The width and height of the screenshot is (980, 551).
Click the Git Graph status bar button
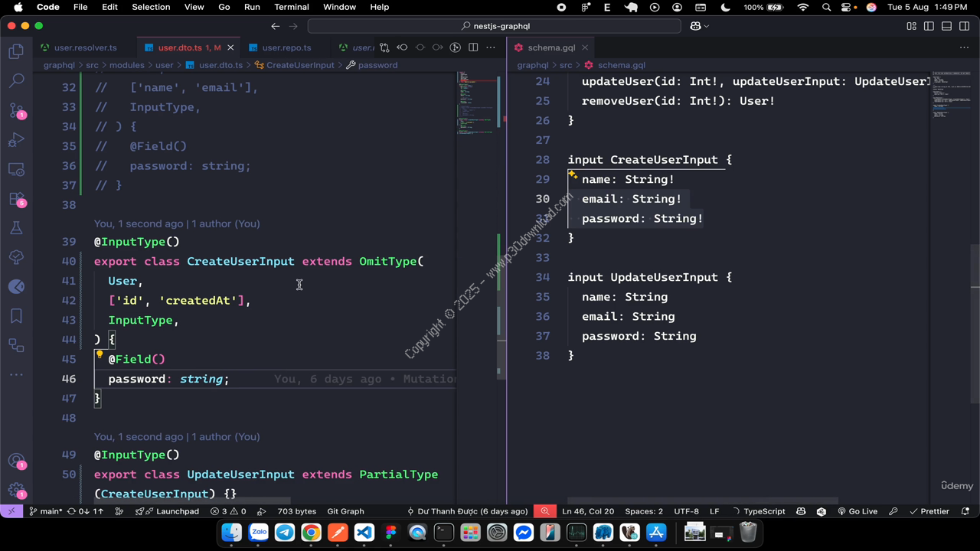pyautogui.click(x=345, y=511)
